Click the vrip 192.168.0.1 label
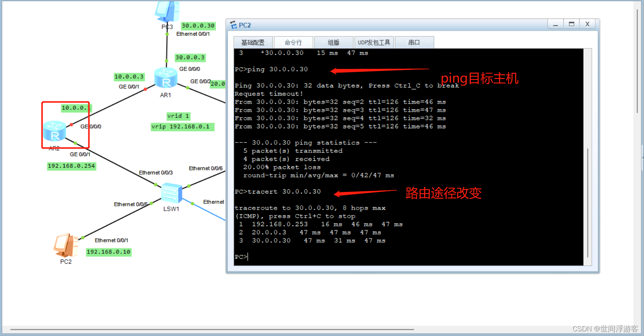This screenshot has width=644, height=336. tap(182, 127)
